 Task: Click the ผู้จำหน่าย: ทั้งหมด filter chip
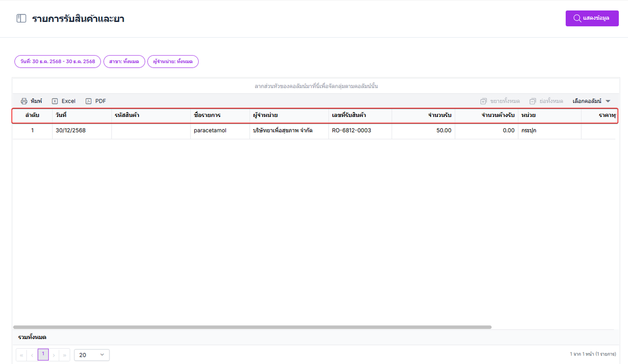point(173,61)
